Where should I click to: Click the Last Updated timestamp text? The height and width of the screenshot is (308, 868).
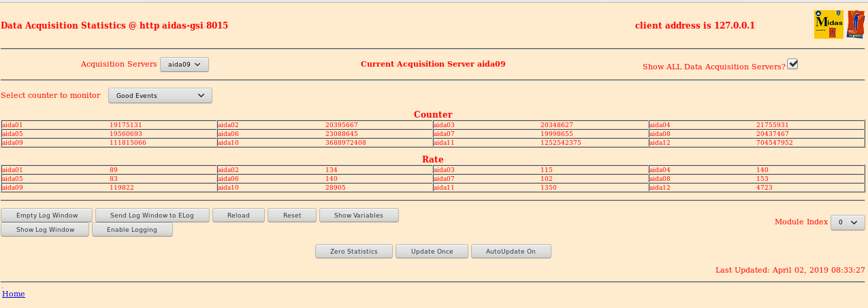790,270
